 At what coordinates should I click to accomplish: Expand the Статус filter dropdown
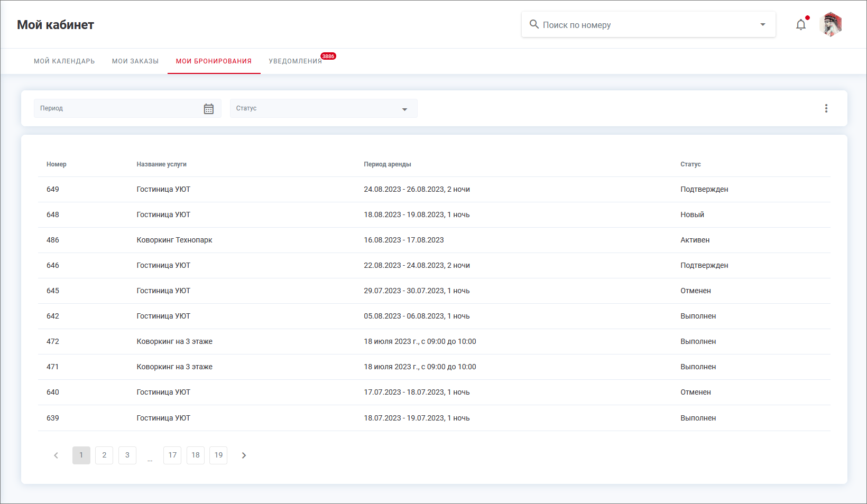404,109
